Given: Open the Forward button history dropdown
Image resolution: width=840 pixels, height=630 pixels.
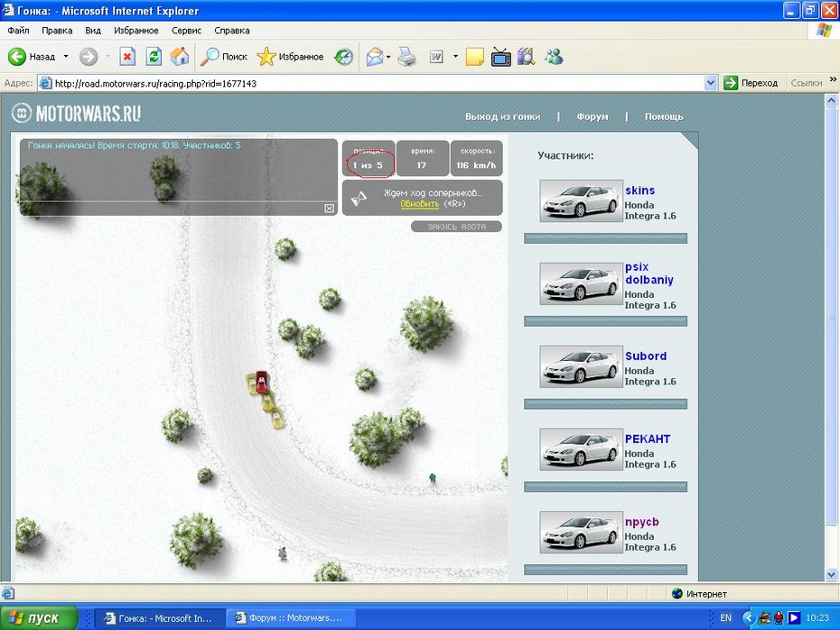Looking at the screenshot, I should pos(107,56).
